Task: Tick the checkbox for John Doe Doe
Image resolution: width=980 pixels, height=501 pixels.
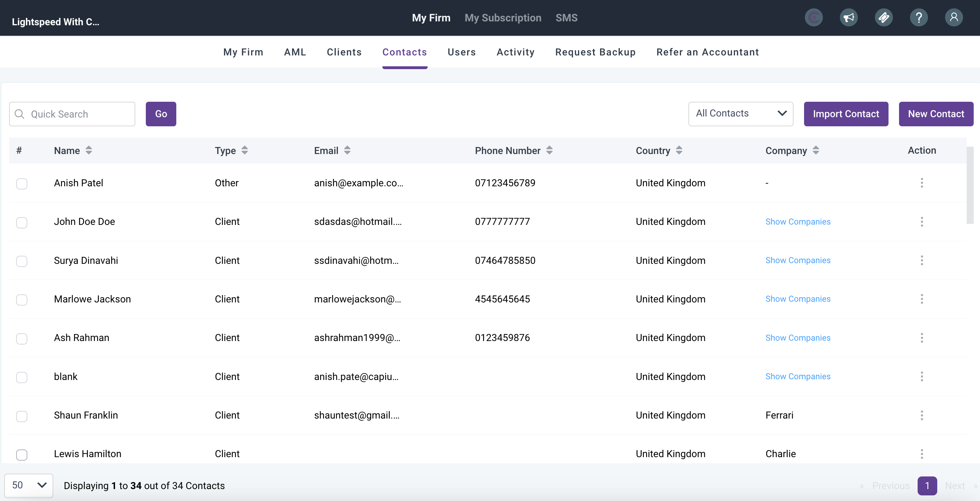Action: 22,222
